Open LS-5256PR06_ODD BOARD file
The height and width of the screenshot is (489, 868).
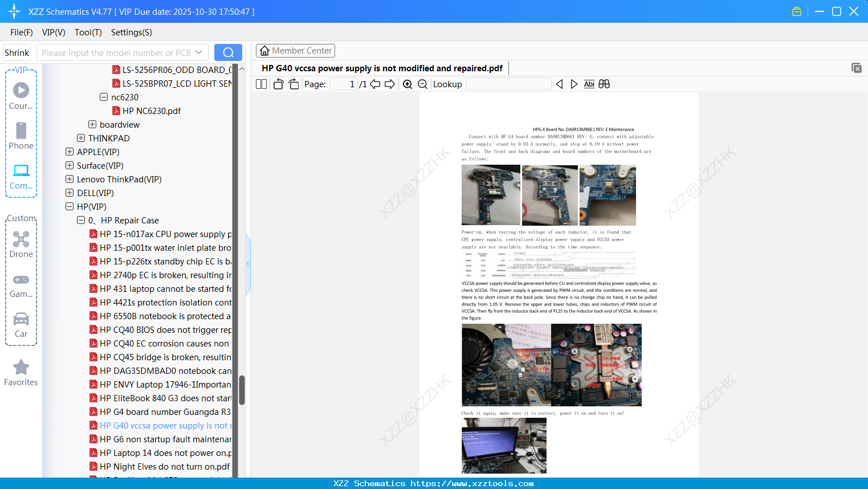pos(172,70)
